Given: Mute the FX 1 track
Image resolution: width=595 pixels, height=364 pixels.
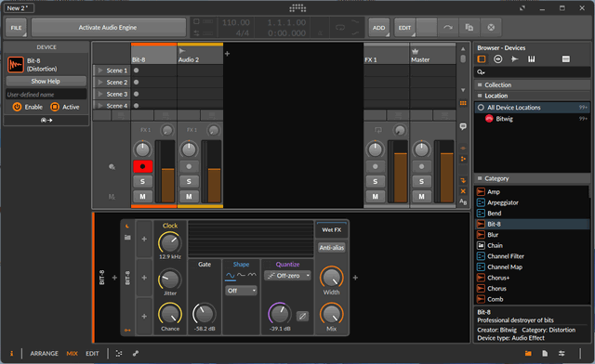Looking at the screenshot, I should pyautogui.click(x=376, y=197).
